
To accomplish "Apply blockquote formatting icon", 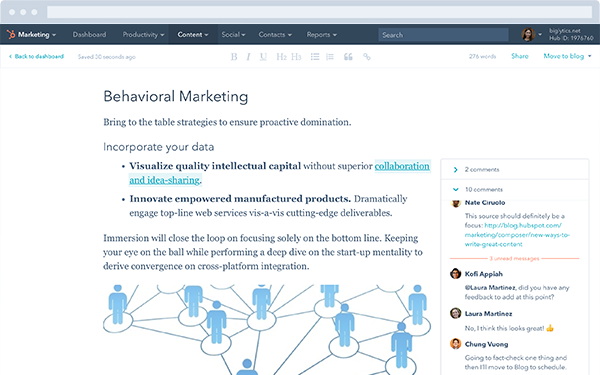I will coord(348,57).
